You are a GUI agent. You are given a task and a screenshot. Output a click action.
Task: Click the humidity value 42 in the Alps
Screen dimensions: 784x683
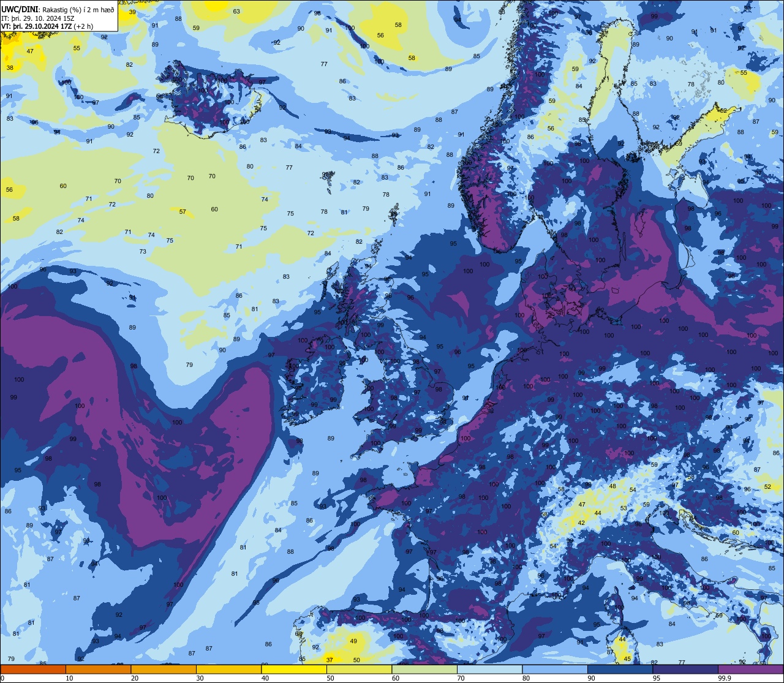pos(582,523)
